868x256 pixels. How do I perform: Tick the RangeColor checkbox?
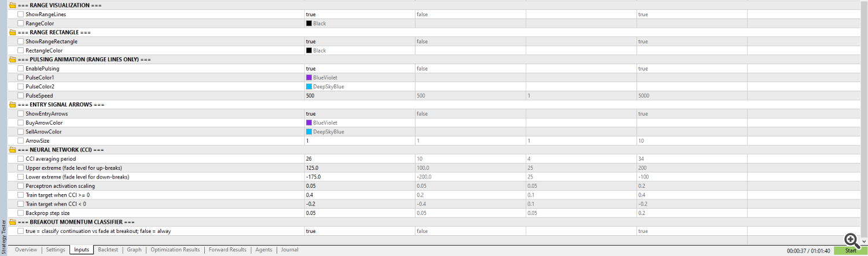point(21,23)
